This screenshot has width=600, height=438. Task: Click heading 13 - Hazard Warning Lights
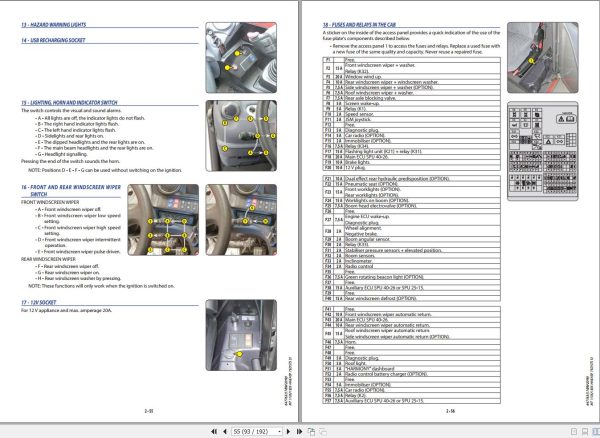[x=54, y=24]
